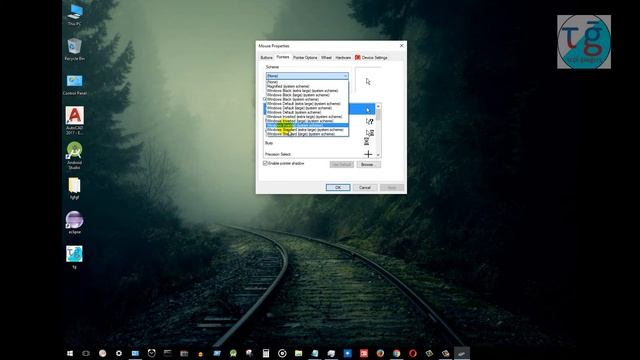Choose Windows Black (large) scheme
The height and width of the screenshot is (360, 640).
[x=307, y=95]
